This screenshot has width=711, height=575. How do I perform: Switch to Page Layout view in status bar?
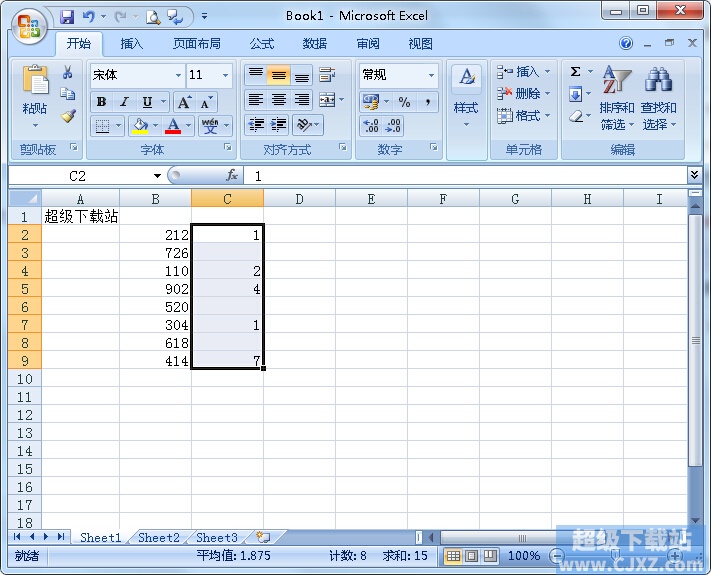[x=471, y=555]
